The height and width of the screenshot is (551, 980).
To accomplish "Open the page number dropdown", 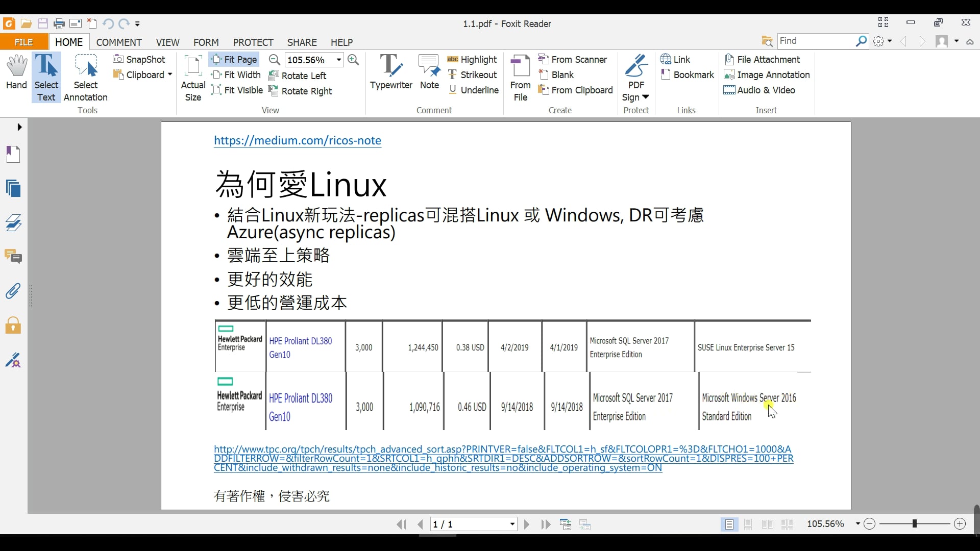I will coord(512,524).
